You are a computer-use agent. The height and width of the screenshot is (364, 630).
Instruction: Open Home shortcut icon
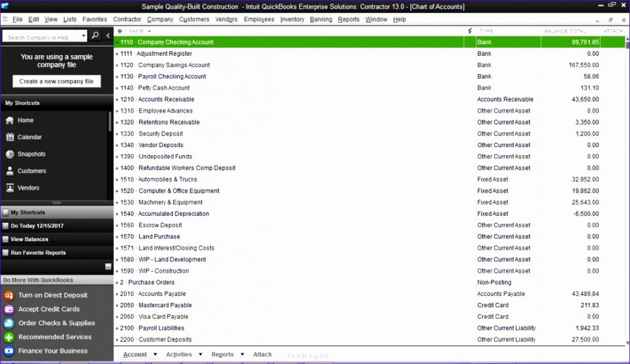10,120
